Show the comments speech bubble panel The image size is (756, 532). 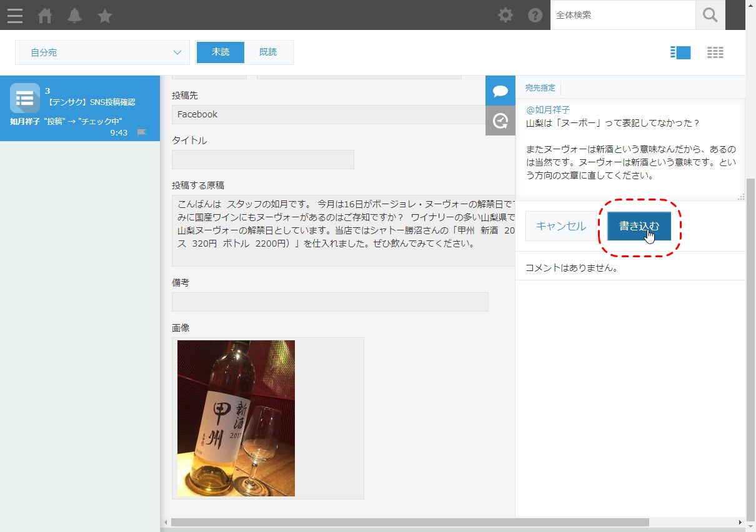tap(500, 91)
